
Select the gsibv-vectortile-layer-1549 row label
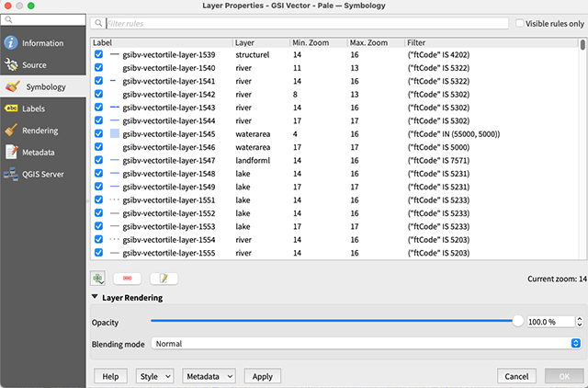[169, 187]
